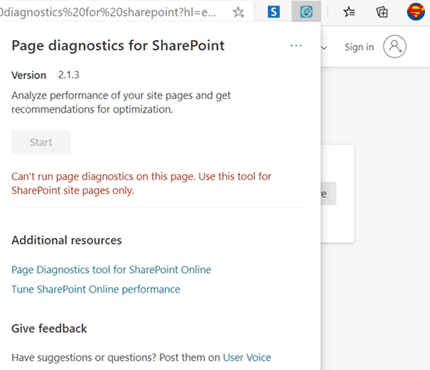This screenshot has width=430, height=370.
Task: Open the browser Favorites list icon
Action: point(349,12)
